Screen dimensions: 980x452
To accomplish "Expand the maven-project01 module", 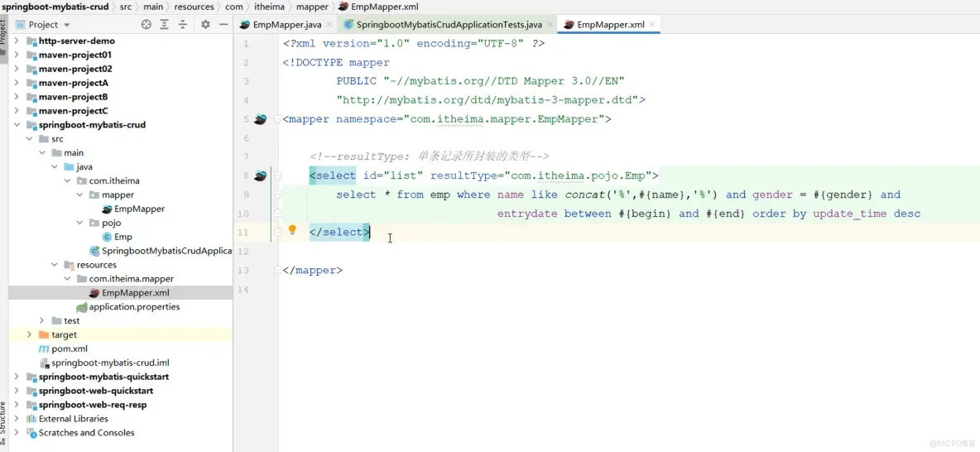I will (17, 55).
